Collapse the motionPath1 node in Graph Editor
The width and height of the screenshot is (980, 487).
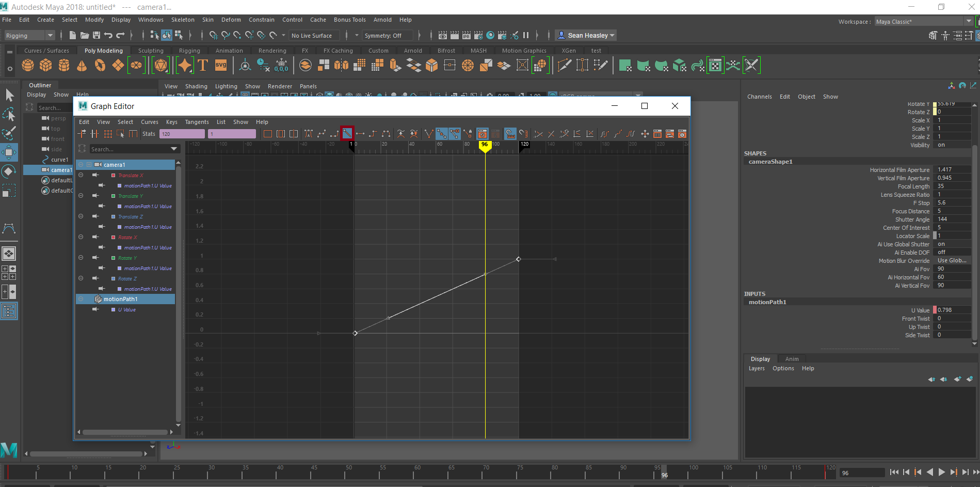(x=81, y=299)
